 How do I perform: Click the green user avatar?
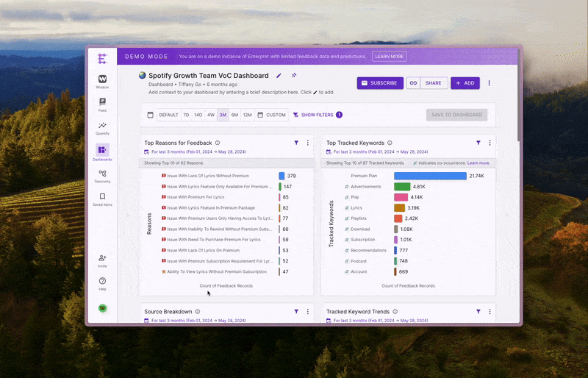(102, 308)
